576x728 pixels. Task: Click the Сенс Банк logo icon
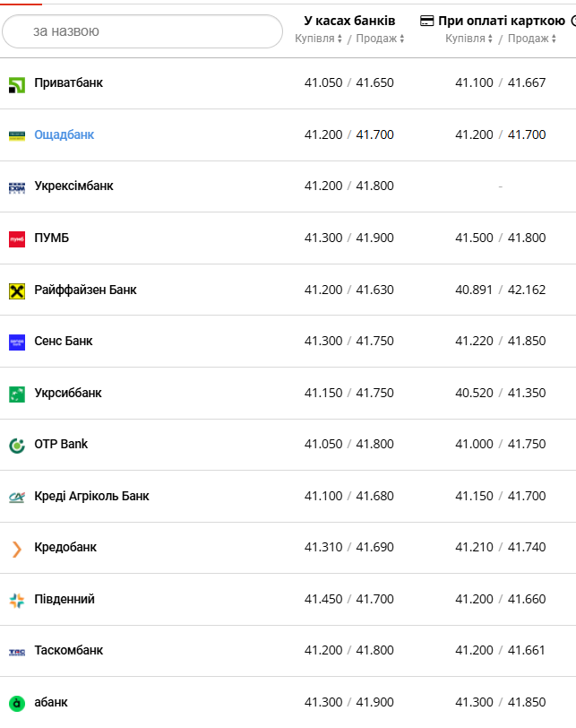coord(16,342)
